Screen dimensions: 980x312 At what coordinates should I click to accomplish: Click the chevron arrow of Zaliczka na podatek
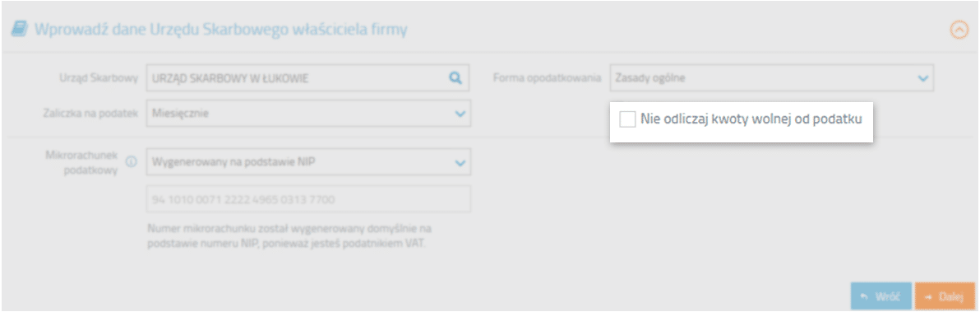tap(460, 114)
